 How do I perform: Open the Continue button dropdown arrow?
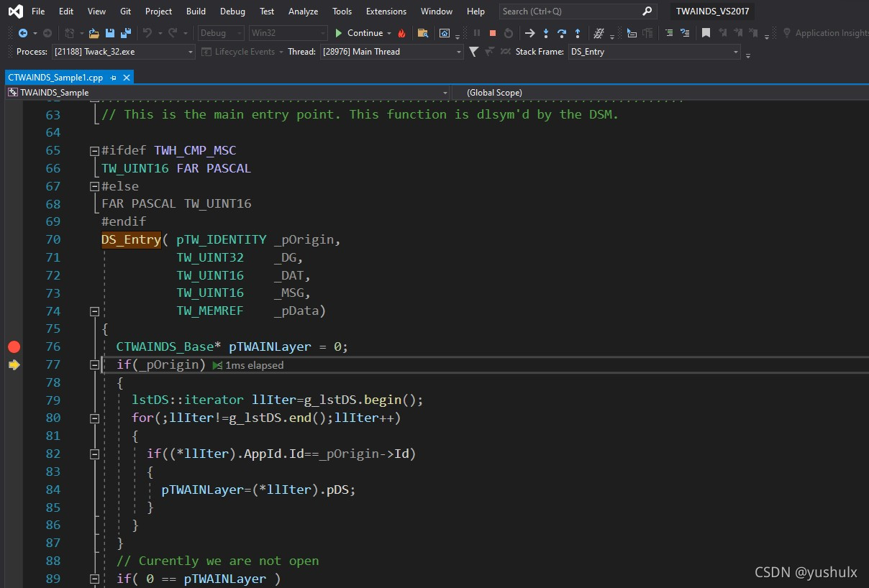coord(389,33)
